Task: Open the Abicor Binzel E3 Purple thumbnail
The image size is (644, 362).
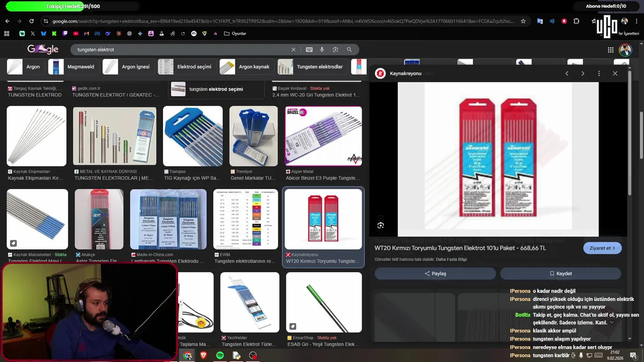Action: pos(324,136)
